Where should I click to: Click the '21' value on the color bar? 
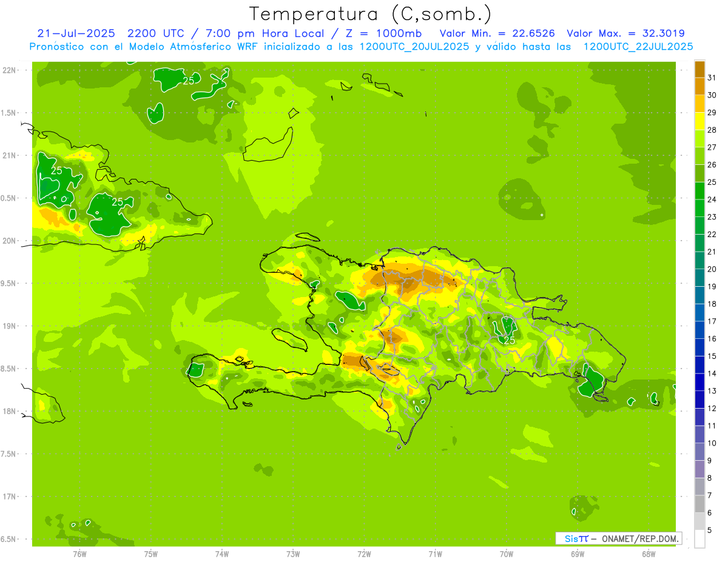tap(712, 252)
